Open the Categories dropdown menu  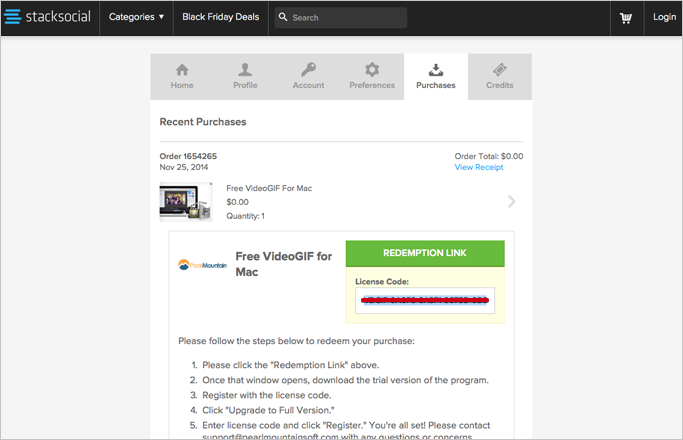click(x=136, y=17)
